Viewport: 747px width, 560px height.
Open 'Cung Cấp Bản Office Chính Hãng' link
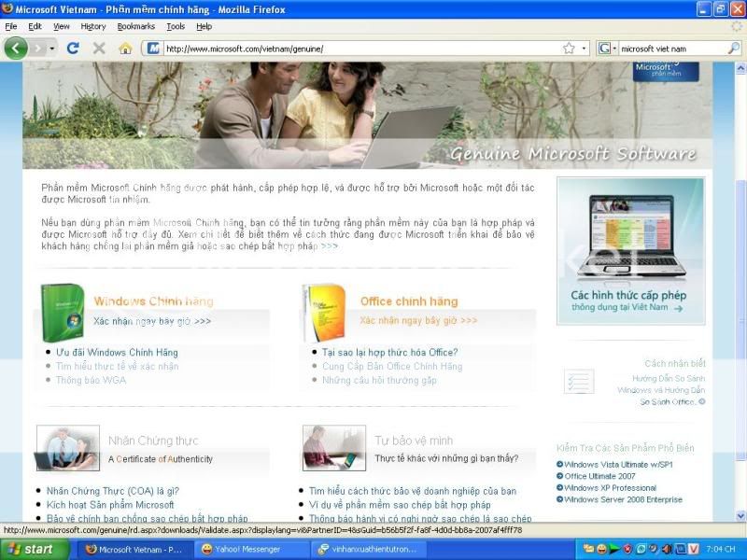pyautogui.click(x=392, y=366)
